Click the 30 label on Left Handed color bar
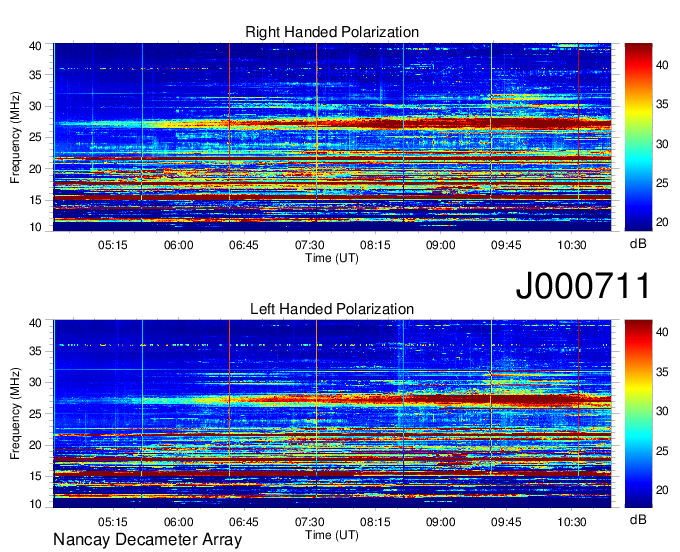Viewport: 680px width, 552px height. [x=662, y=411]
